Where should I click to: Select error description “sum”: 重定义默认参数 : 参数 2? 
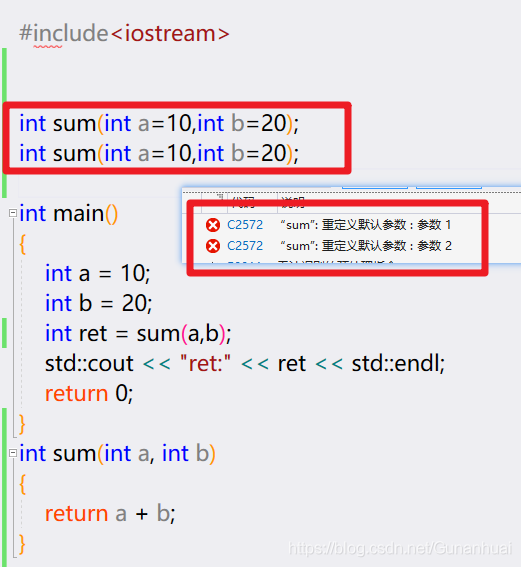coord(366,246)
